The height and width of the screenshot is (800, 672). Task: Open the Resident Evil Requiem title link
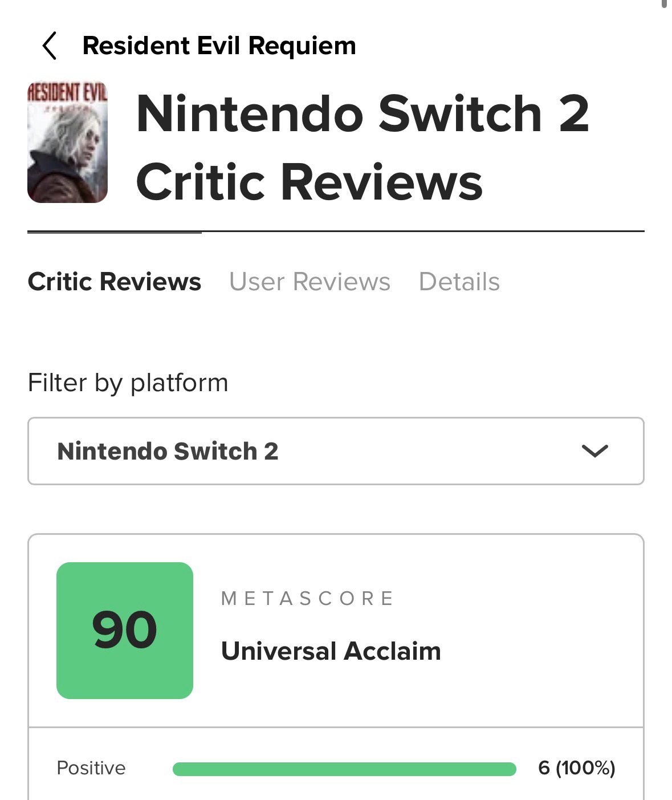pos(219,46)
